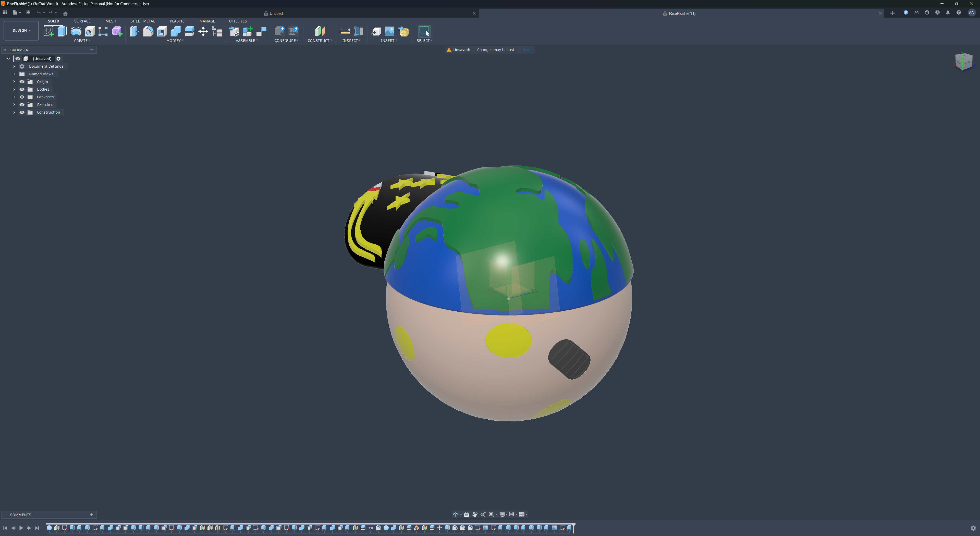Image resolution: width=980 pixels, height=536 pixels.
Task: Expand the Bodies folder
Action: pos(14,89)
